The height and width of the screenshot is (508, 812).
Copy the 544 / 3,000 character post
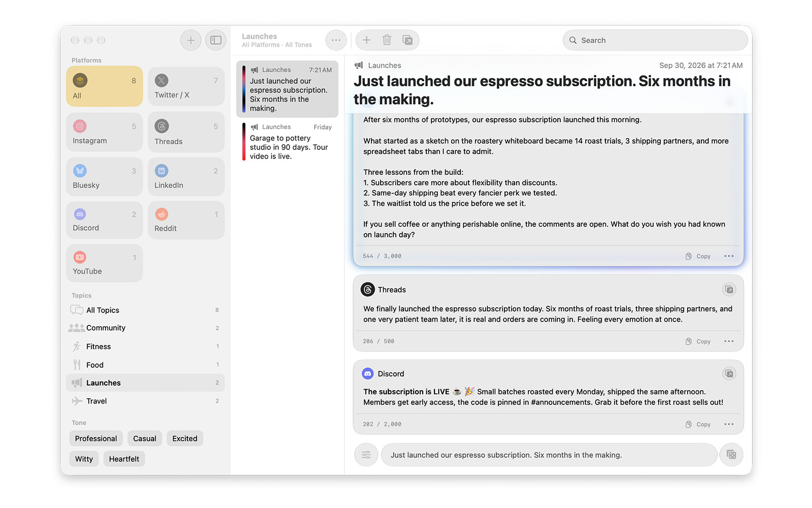(x=698, y=256)
